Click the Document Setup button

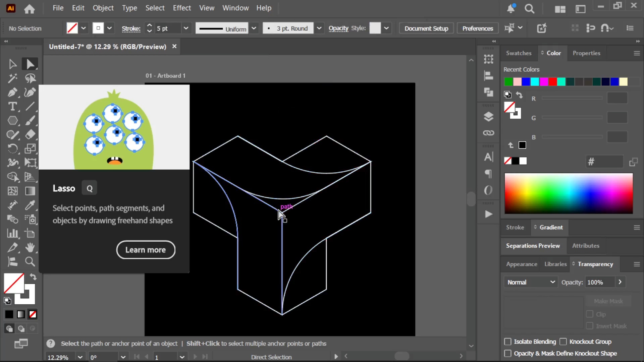pyautogui.click(x=426, y=28)
